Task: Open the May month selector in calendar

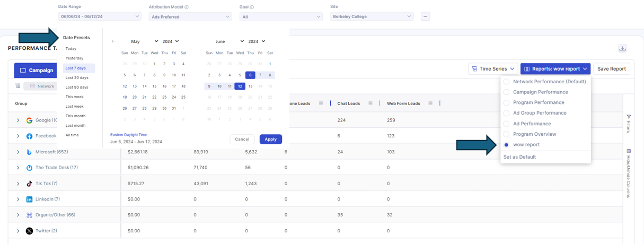Action: click(145, 41)
